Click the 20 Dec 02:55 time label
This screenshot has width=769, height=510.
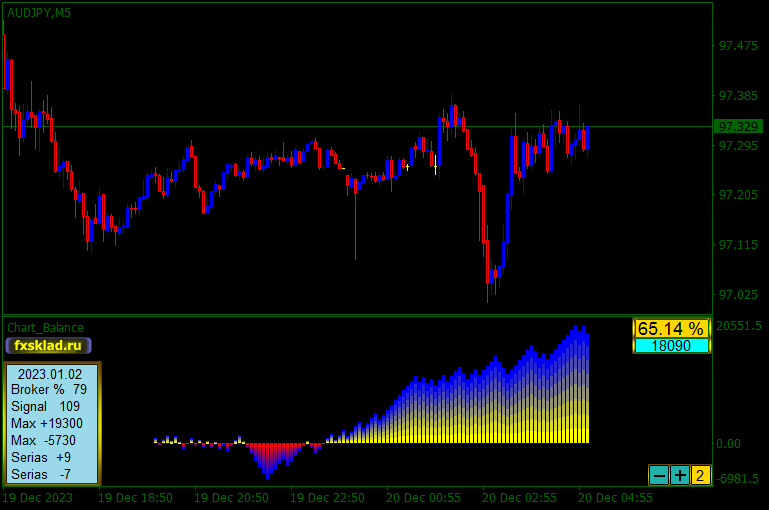(x=519, y=498)
